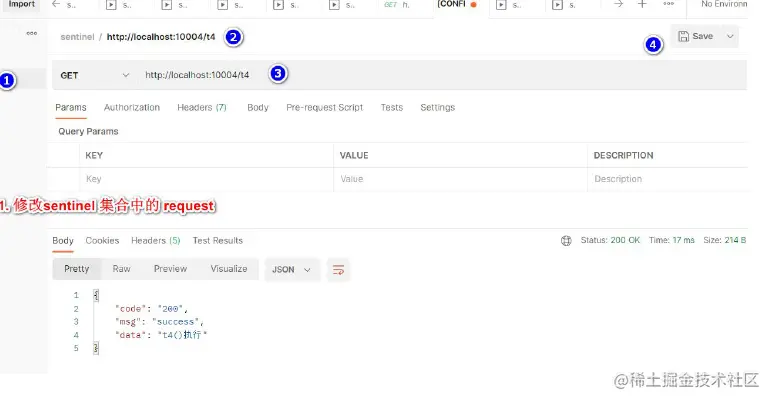This screenshot has width=773, height=403.
Task: Select the [CONFI unsaved request tab
Action: click(457, 4)
